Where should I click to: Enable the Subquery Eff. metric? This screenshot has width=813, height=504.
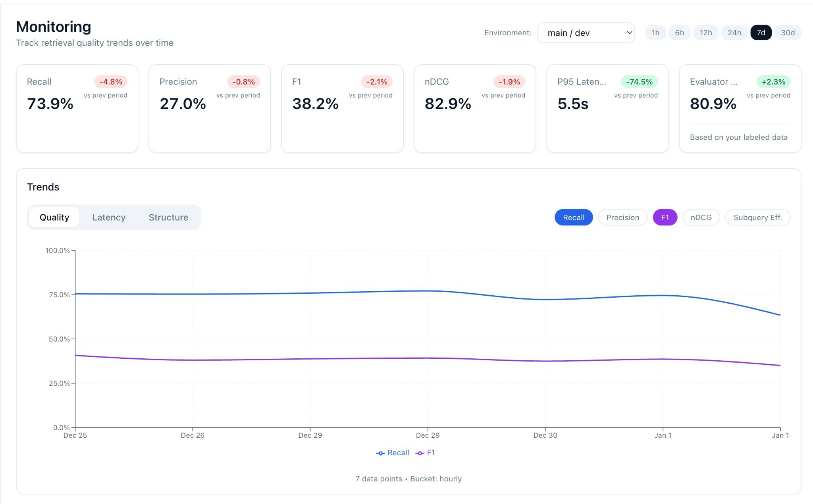click(757, 217)
